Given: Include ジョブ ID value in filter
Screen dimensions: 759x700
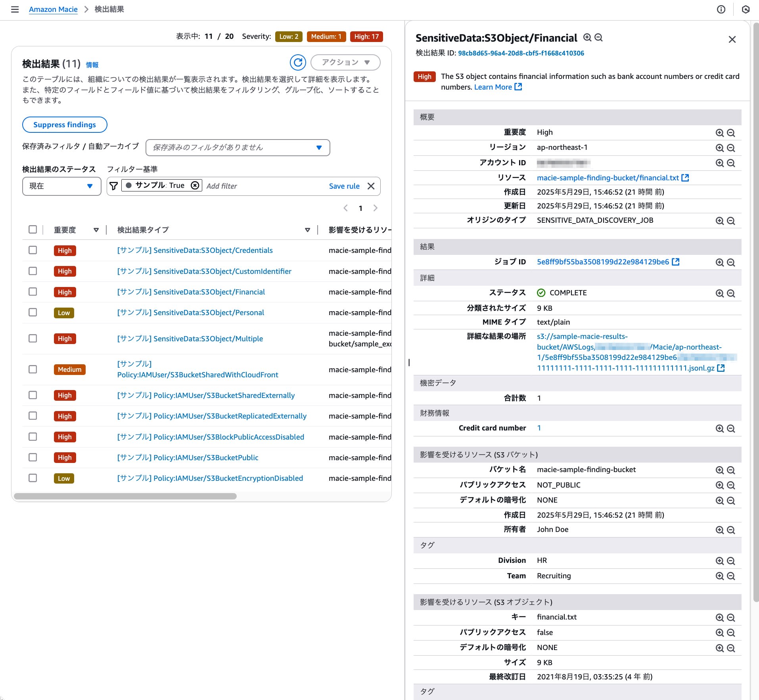Looking at the screenshot, I should pos(720,262).
